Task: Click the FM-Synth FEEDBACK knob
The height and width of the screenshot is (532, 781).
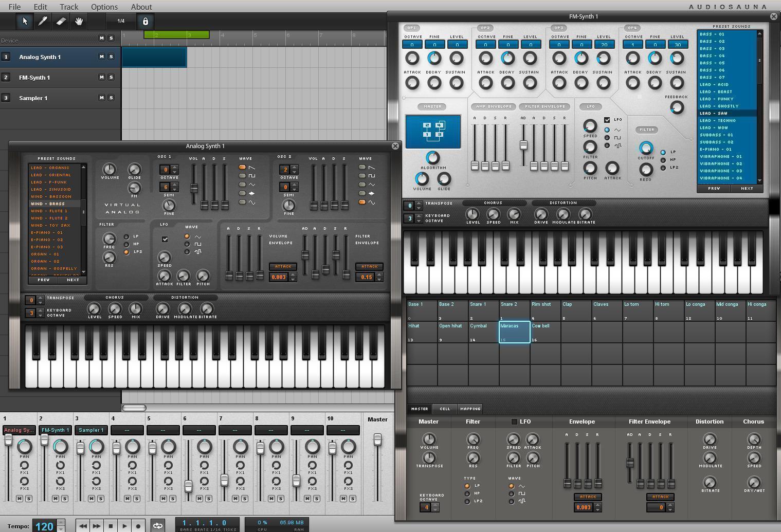Action: (x=677, y=107)
